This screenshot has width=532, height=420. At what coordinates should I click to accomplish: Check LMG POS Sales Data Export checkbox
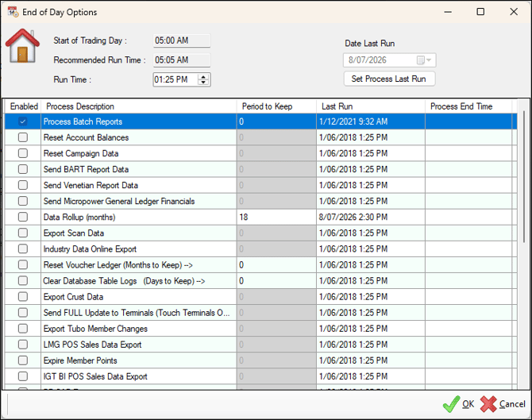pos(23,345)
